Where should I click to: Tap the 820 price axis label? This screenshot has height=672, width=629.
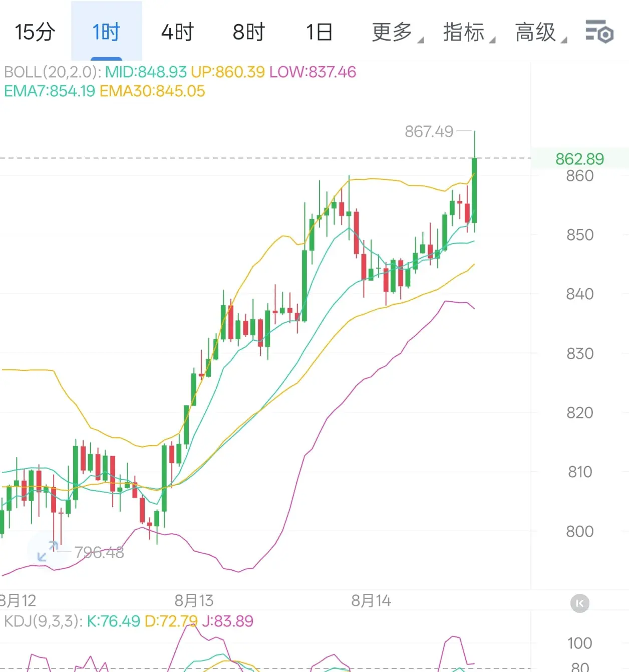click(580, 412)
